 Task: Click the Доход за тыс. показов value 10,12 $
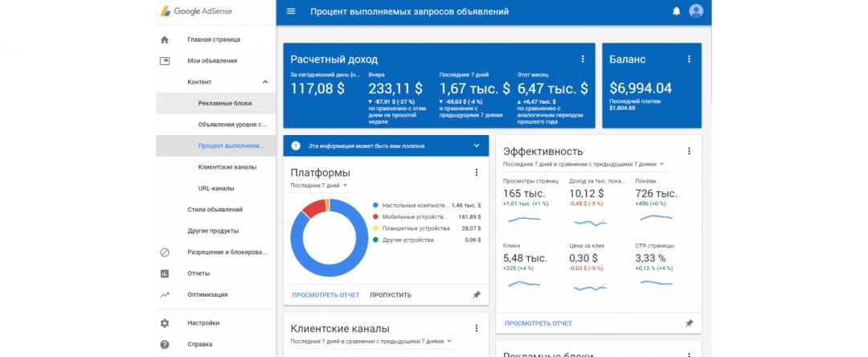(586, 194)
